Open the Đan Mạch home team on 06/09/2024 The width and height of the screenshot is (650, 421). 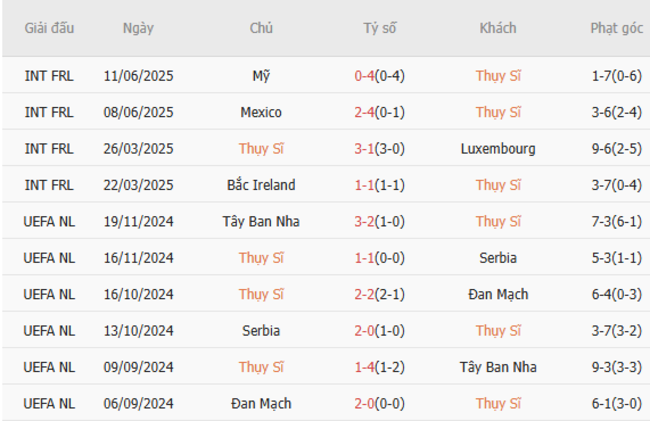pos(261,404)
